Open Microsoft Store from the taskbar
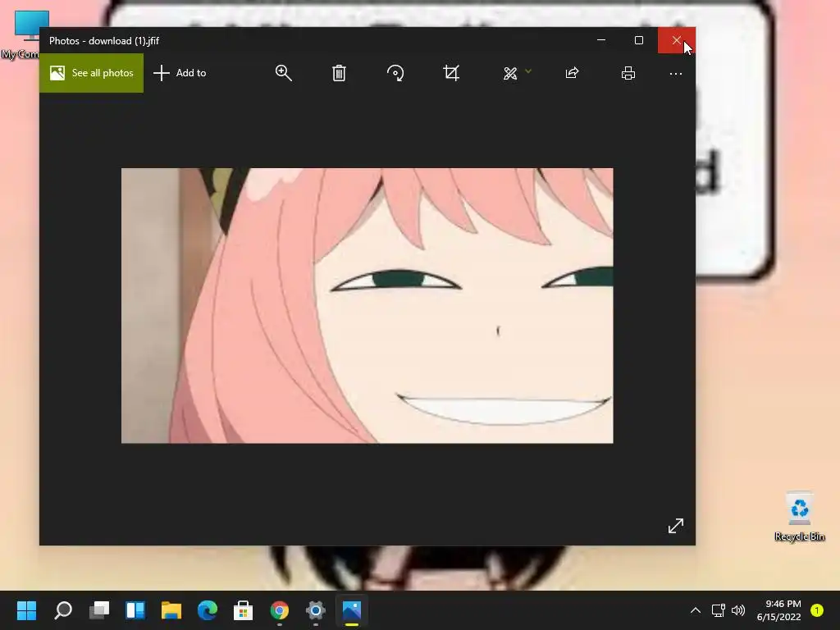Viewport: 840px width, 630px height. point(243,610)
